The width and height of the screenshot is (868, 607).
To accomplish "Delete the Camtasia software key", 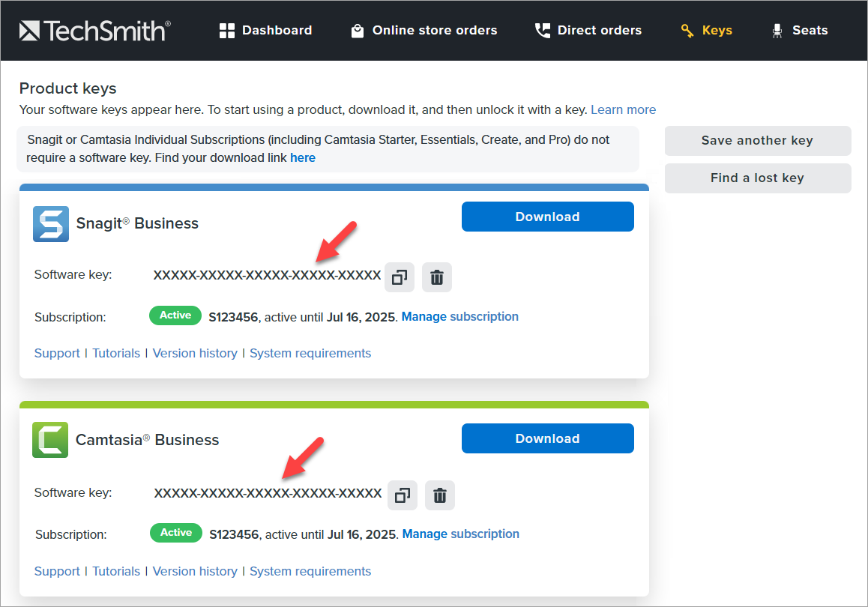I will coord(440,495).
